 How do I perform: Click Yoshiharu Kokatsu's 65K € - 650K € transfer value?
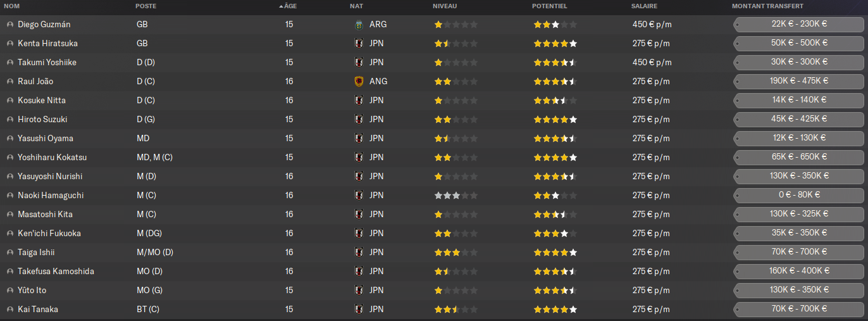799,158
